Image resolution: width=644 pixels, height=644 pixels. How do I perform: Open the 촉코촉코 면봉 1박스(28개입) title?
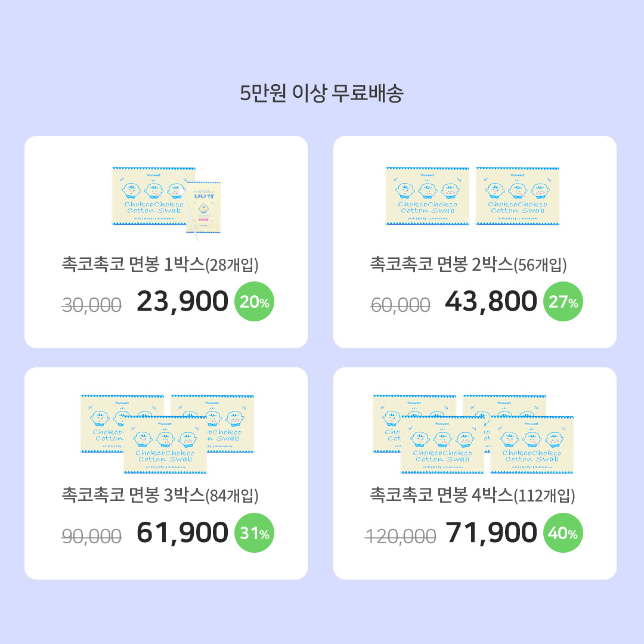coord(160,264)
